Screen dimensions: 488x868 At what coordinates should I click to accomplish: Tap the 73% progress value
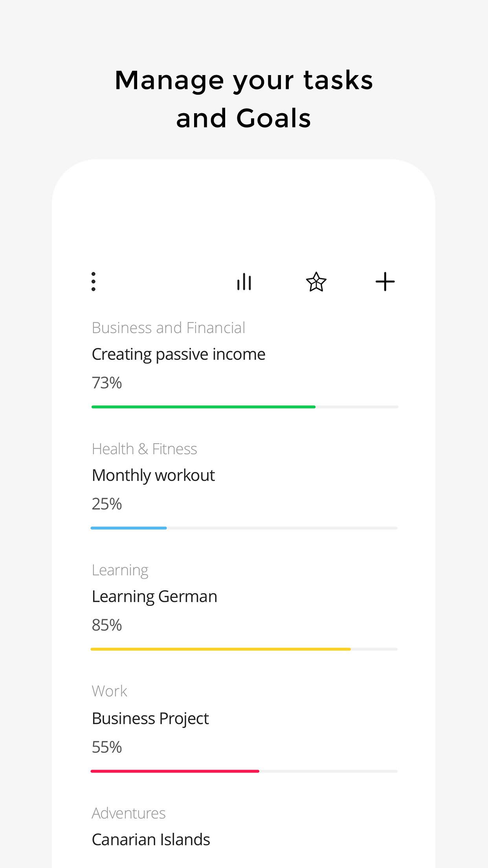pos(106,383)
